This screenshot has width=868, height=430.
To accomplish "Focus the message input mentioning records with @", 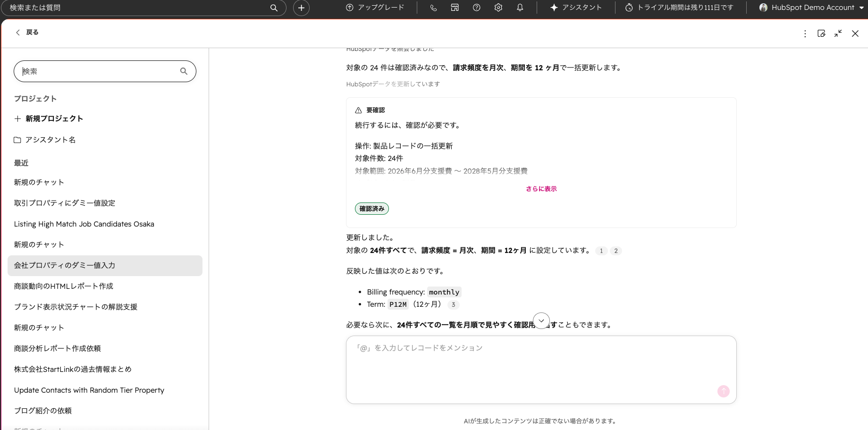I will pyautogui.click(x=541, y=370).
